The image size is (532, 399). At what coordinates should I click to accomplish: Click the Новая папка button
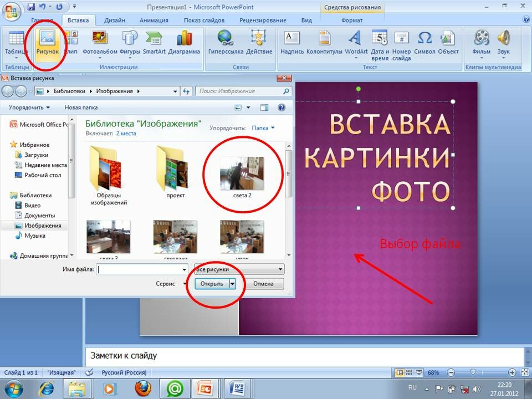click(81, 108)
